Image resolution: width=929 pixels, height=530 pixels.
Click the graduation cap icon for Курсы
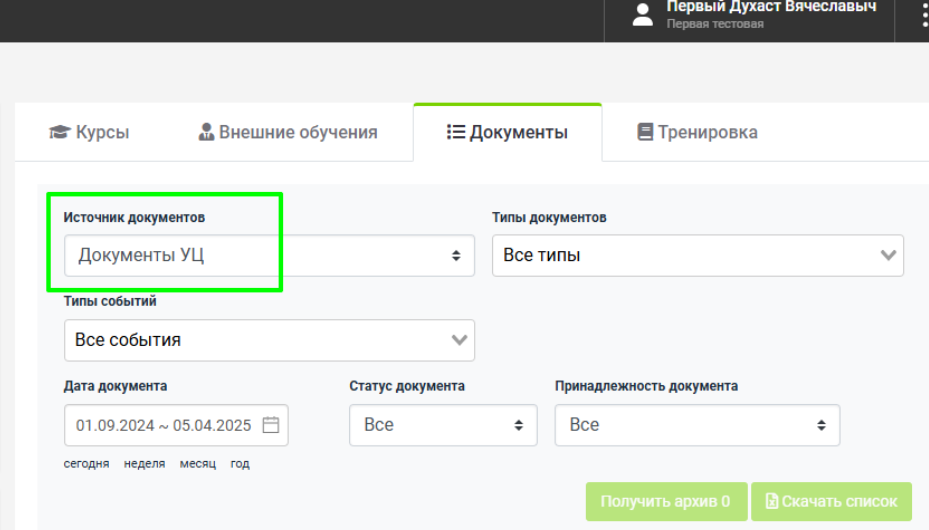60,131
